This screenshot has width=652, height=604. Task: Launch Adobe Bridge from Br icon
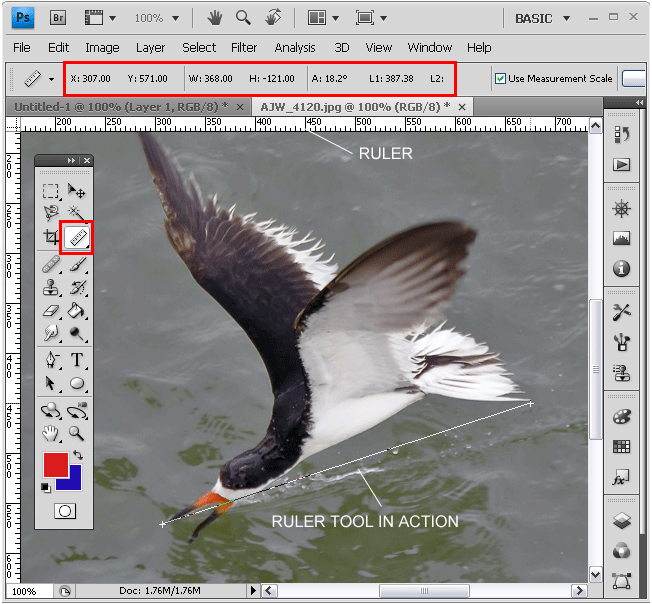[58, 18]
